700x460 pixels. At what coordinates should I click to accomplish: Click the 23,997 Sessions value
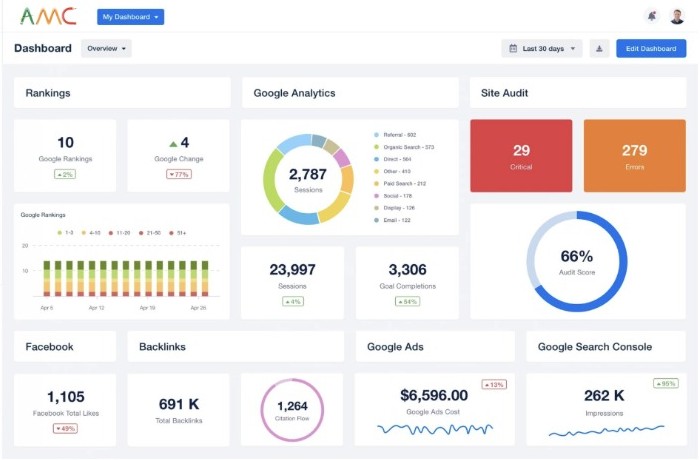click(x=292, y=269)
